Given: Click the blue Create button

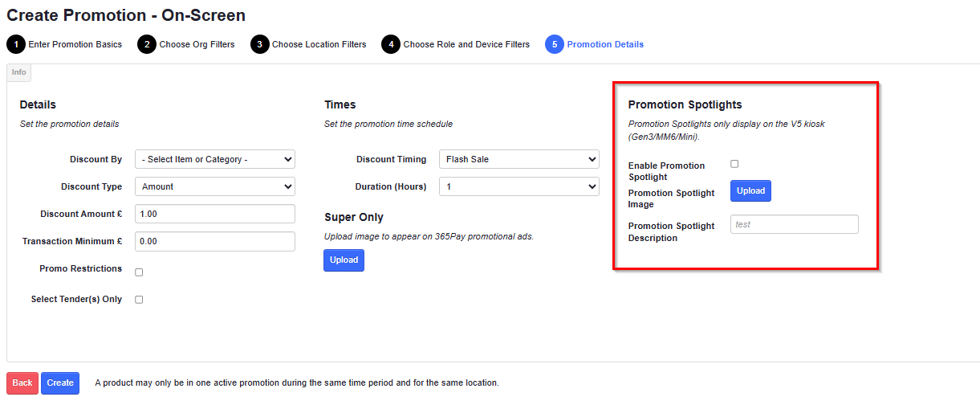Looking at the screenshot, I should [60, 383].
